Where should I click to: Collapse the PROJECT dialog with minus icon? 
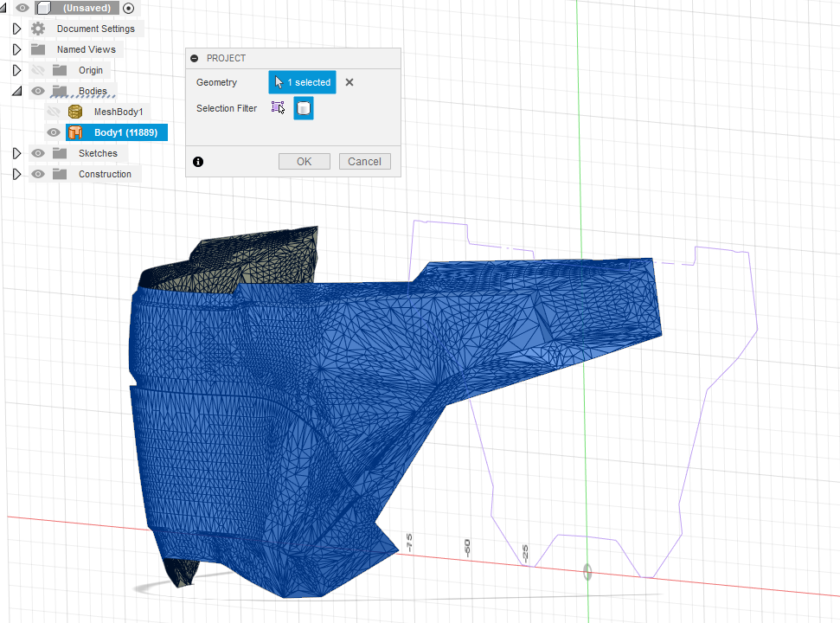click(x=195, y=58)
